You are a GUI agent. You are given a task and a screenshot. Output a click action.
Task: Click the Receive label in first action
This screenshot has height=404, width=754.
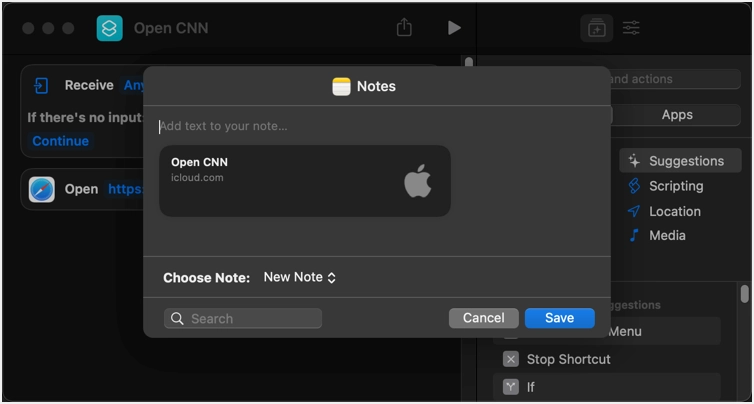click(89, 86)
